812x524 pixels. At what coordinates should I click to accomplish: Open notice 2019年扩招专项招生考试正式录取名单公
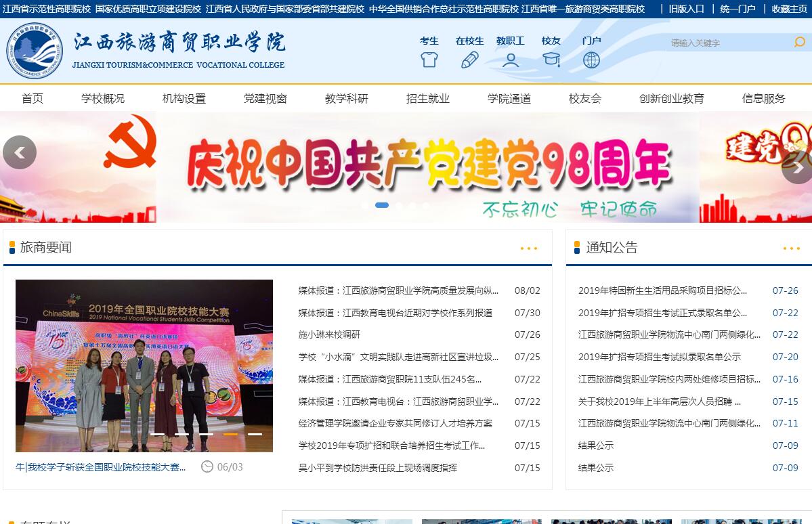click(662, 313)
